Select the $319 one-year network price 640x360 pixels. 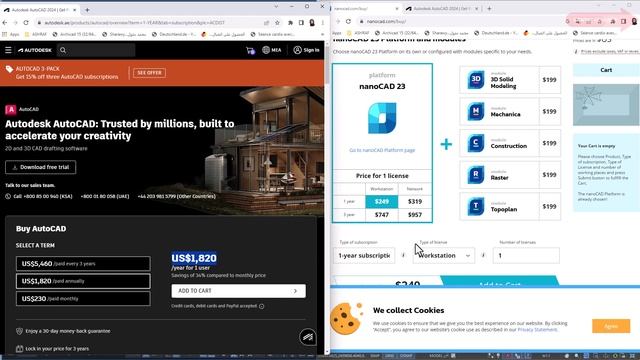point(415,202)
